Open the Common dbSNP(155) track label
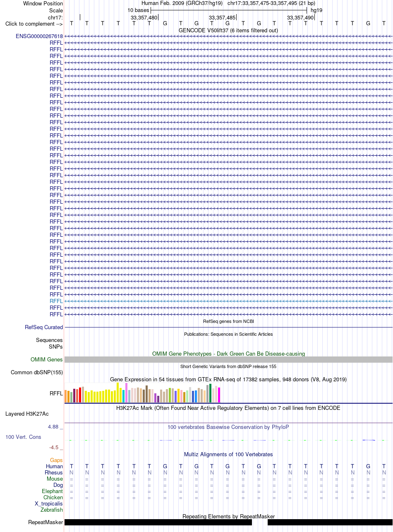Viewport: 393px width, 532px height. pos(37,372)
